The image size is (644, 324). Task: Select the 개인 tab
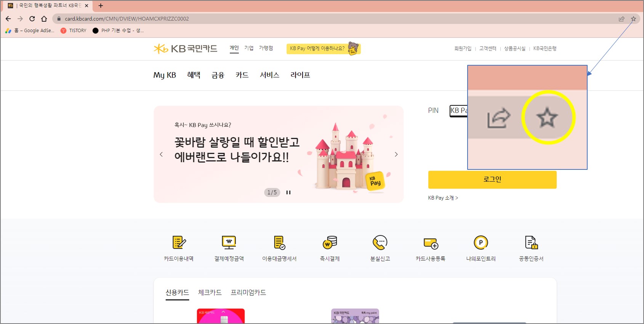tap(234, 48)
